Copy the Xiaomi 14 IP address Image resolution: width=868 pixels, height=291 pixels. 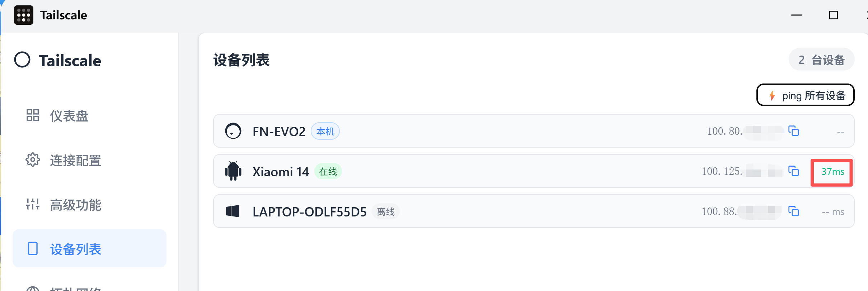[793, 171]
